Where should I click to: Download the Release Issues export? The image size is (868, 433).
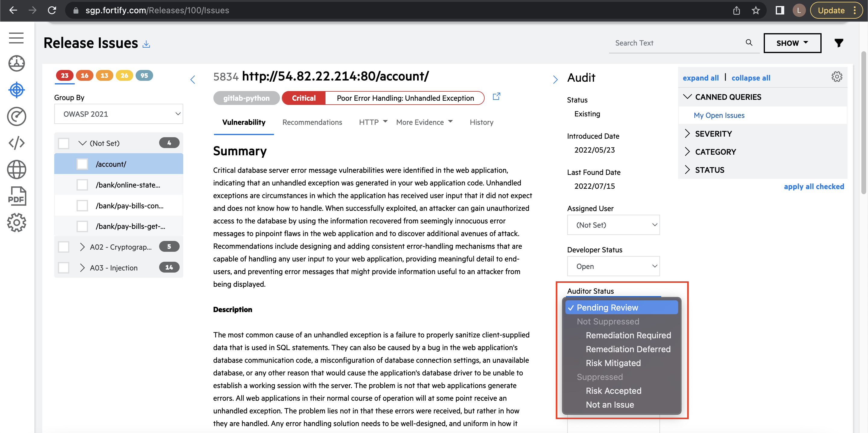click(x=146, y=44)
